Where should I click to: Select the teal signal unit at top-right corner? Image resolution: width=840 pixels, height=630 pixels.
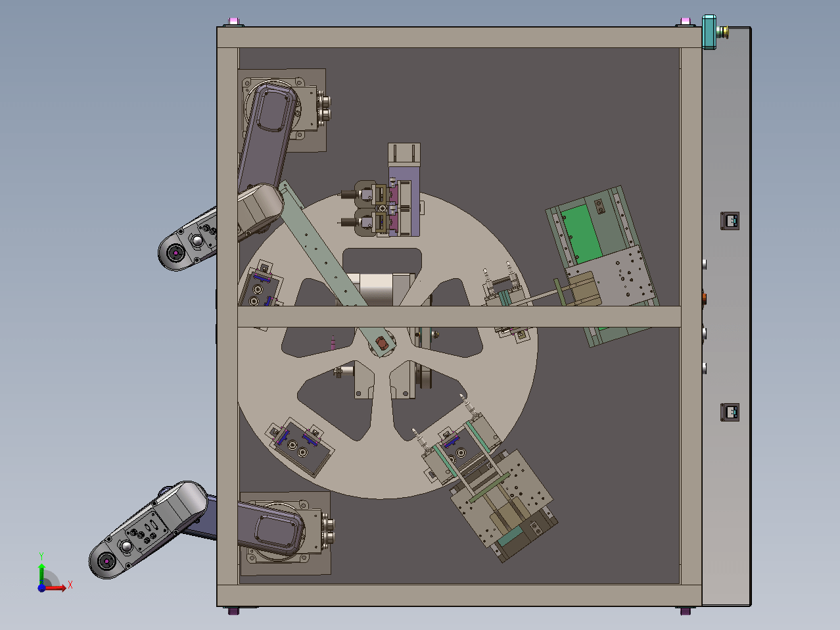(710, 32)
